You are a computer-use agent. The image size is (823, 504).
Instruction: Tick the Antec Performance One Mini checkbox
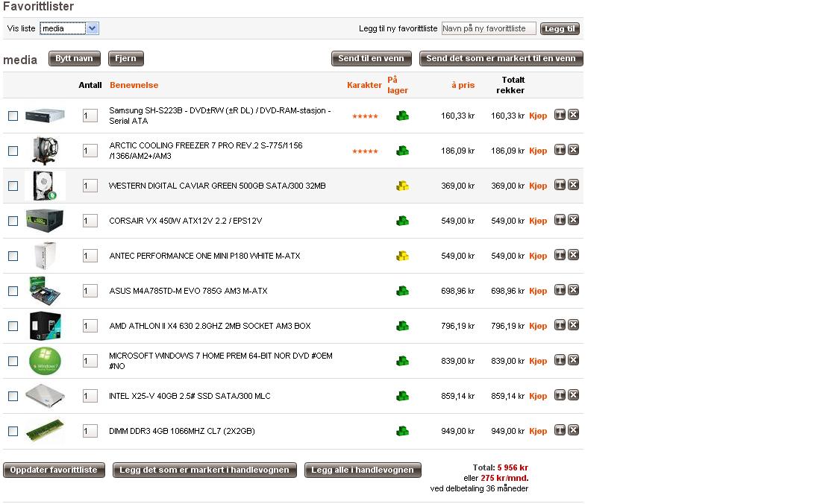coord(13,256)
